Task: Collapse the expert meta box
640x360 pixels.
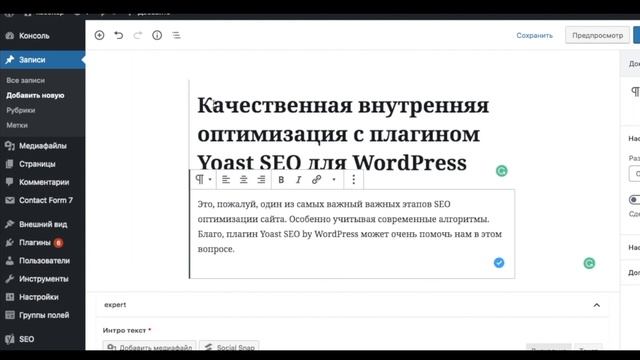Action: (x=596, y=305)
